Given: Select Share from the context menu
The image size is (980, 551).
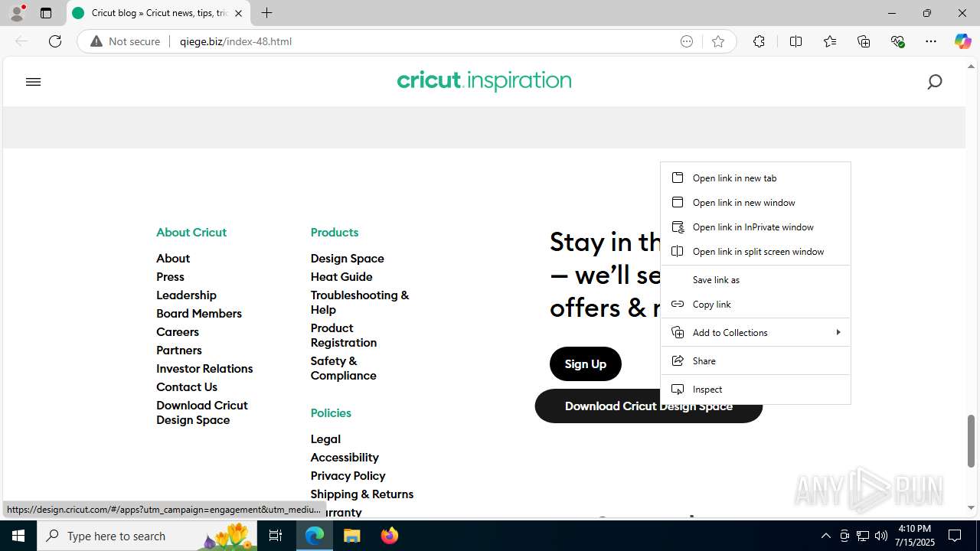Looking at the screenshot, I should click(x=756, y=360).
